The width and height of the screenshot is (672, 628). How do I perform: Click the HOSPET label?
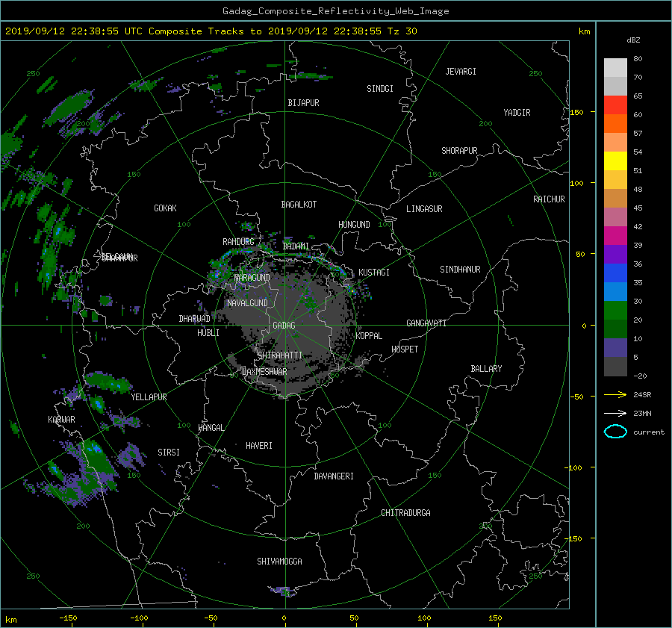[405, 349]
